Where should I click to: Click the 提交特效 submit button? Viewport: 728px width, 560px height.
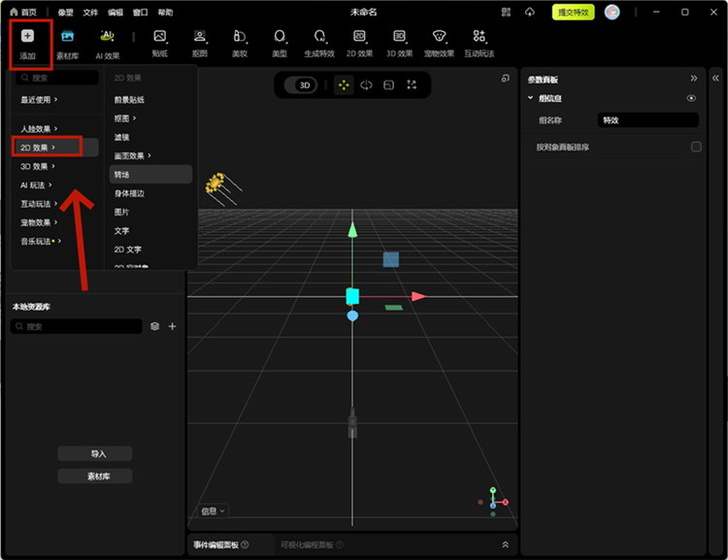click(573, 12)
